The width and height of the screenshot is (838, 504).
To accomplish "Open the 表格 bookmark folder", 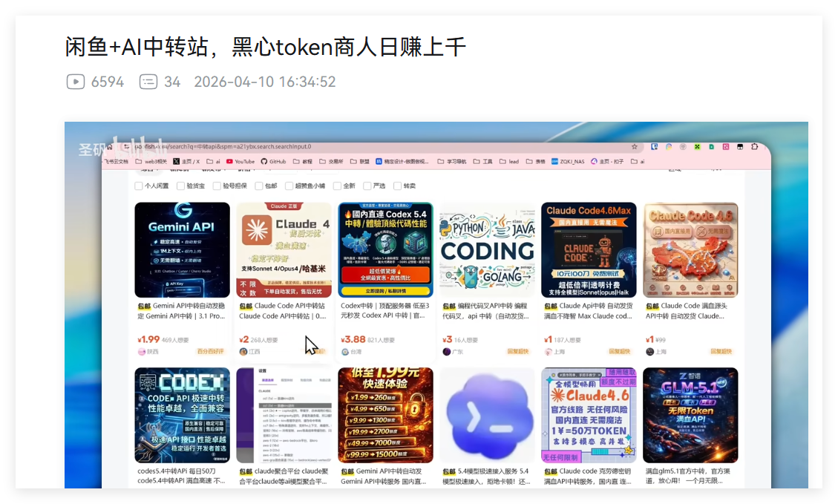I will tap(535, 161).
